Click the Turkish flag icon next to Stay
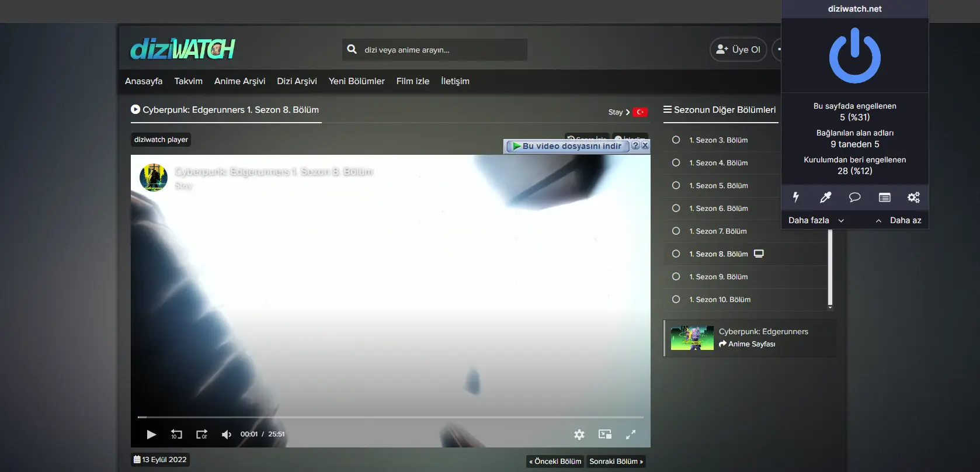980x472 pixels. coord(640,112)
